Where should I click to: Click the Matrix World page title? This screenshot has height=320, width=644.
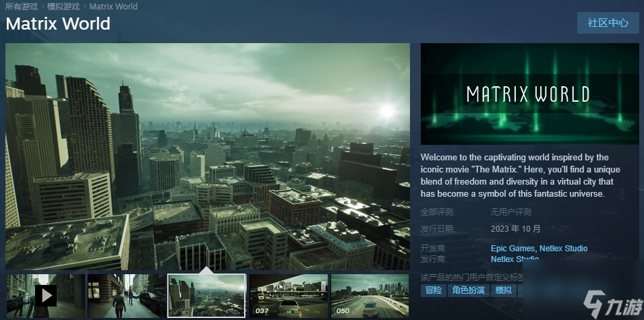pyautogui.click(x=58, y=24)
